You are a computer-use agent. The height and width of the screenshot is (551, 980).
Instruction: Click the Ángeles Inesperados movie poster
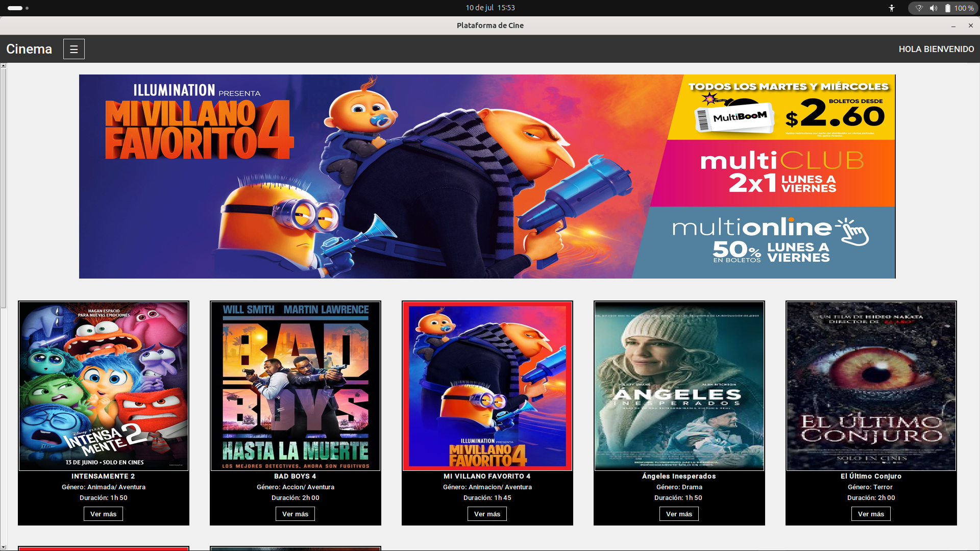pyautogui.click(x=679, y=386)
